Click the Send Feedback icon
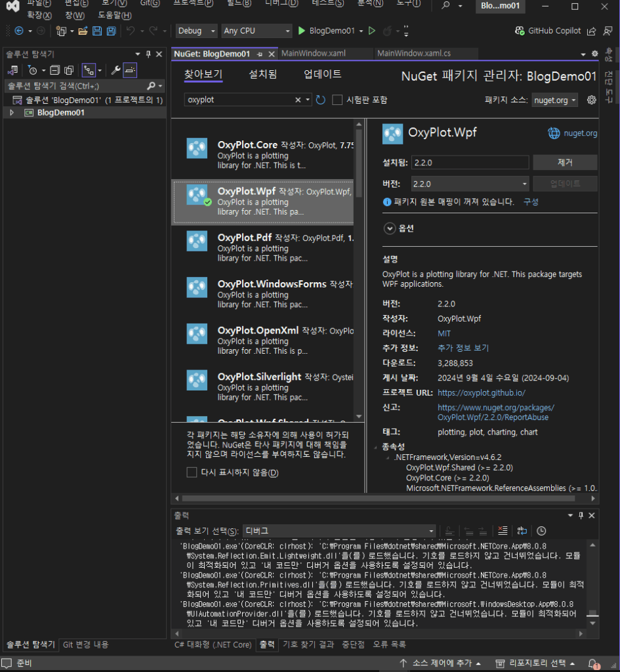This screenshot has width=620, height=672. (x=608, y=31)
